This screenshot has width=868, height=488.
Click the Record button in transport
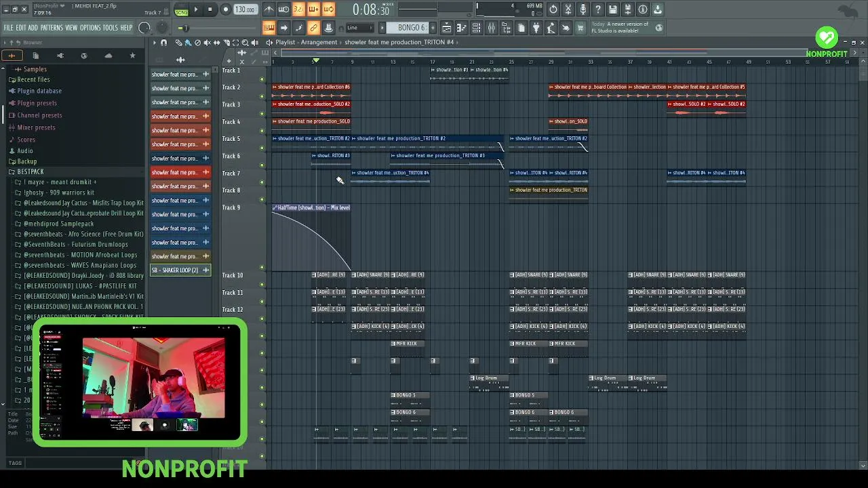(225, 9)
